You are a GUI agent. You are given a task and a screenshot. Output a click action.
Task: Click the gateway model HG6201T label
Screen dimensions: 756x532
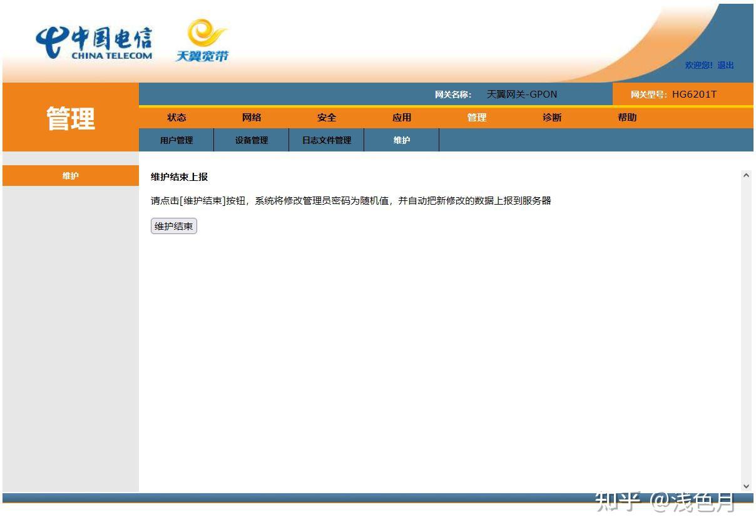pyautogui.click(x=694, y=95)
